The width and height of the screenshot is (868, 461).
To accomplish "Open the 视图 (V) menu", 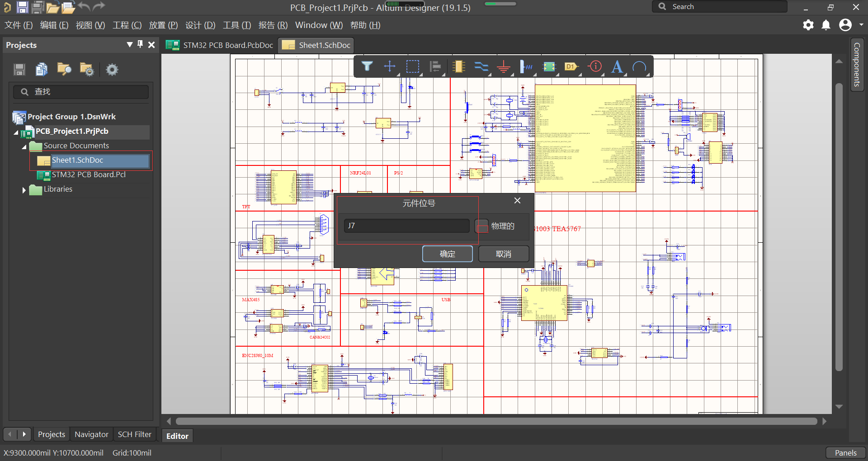I will [x=90, y=25].
